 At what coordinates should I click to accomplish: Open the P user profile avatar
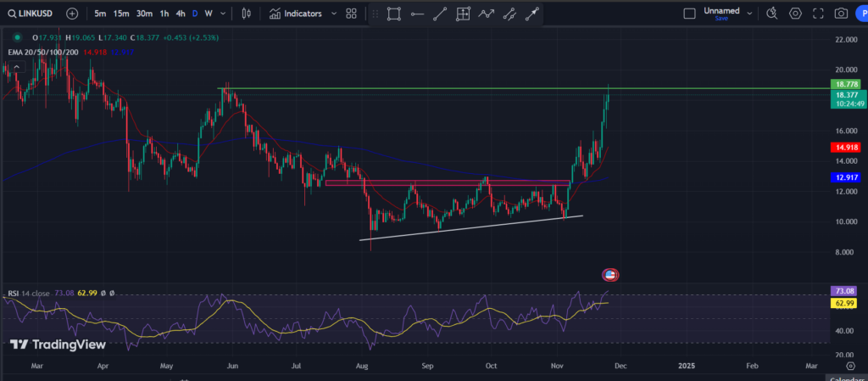861,14
